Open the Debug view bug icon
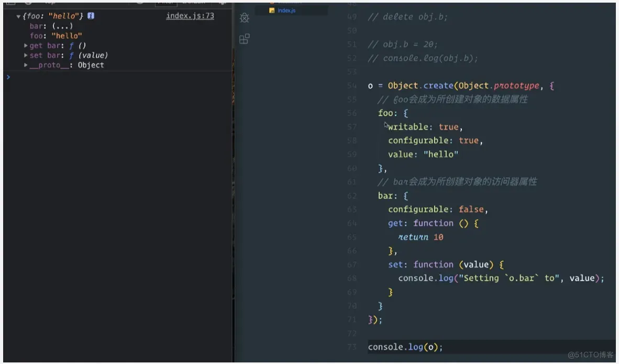 pos(245,17)
